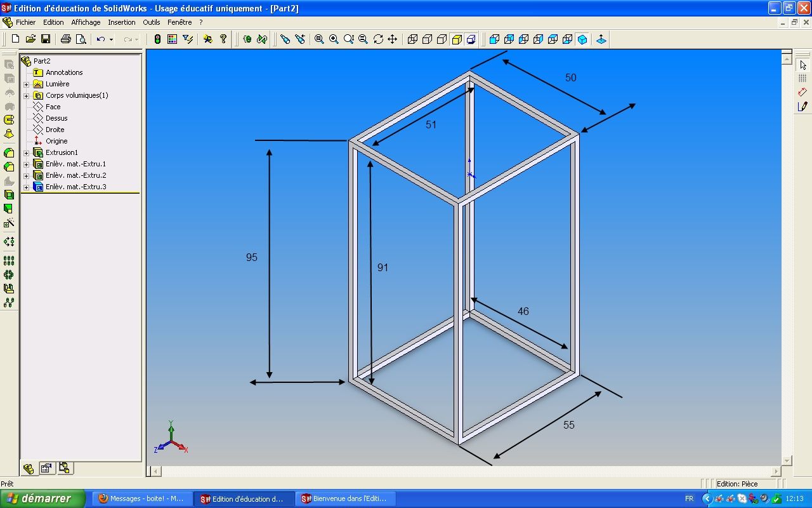Open the Insertion menu

click(122, 22)
